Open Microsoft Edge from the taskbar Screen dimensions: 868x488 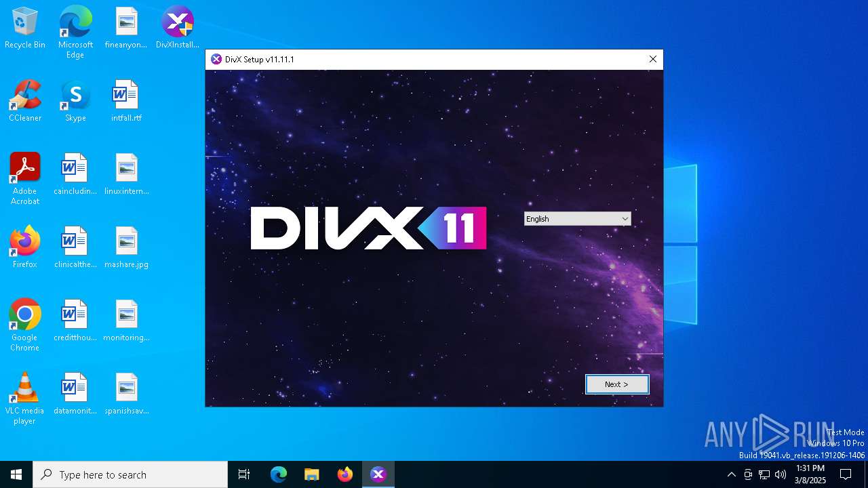click(279, 474)
